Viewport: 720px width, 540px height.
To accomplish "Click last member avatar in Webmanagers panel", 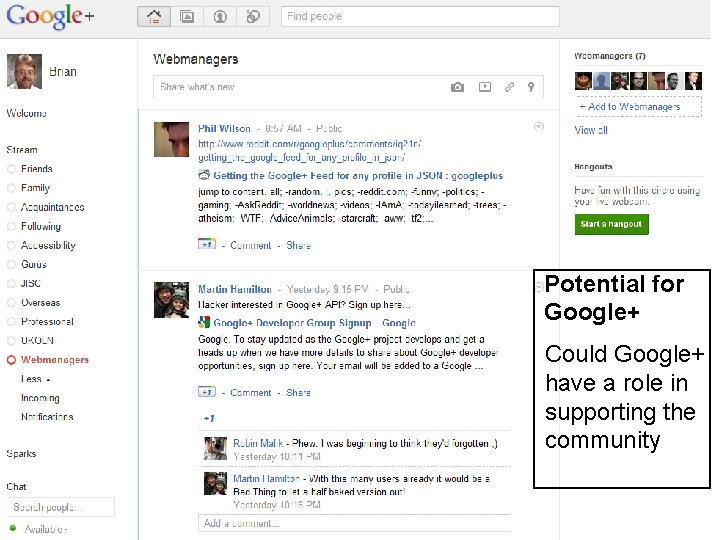I will pos(693,81).
